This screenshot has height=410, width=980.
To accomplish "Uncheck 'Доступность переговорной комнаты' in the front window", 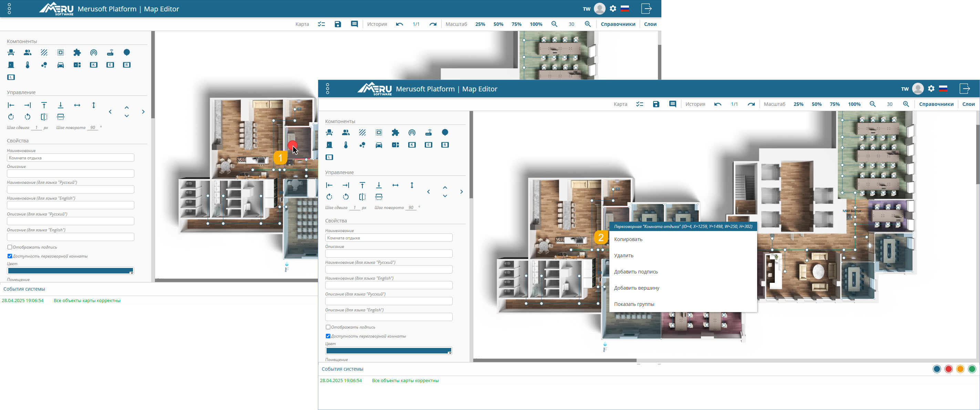I will pyautogui.click(x=328, y=336).
